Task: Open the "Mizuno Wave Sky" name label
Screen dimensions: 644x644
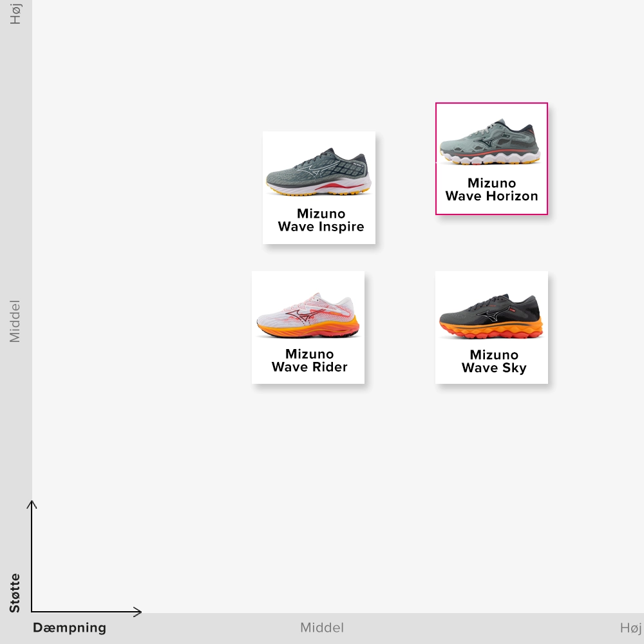Action: [494, 361]
